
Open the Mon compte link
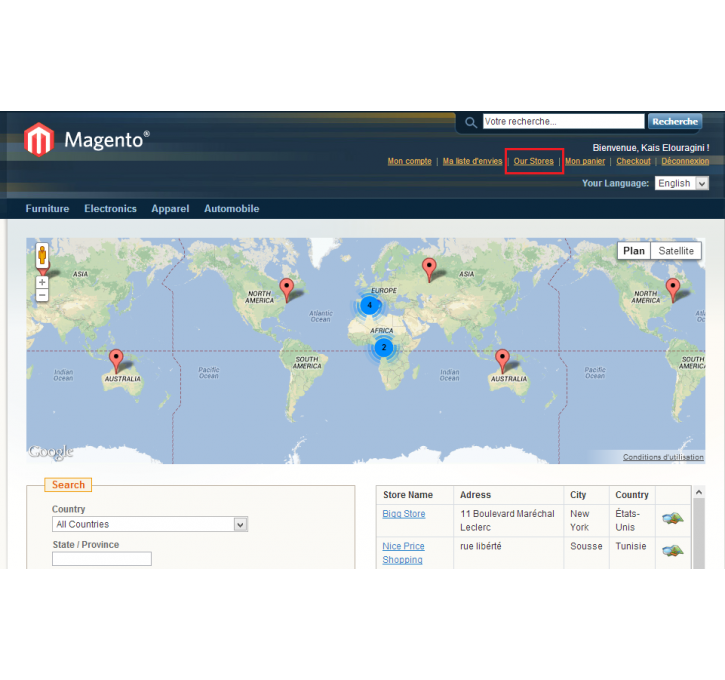pos(409,161)
